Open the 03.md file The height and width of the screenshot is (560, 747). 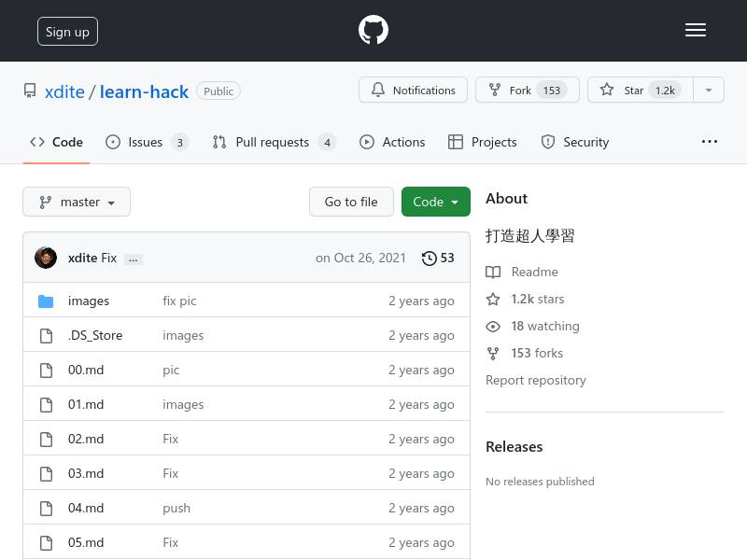(x=86, y=474)
